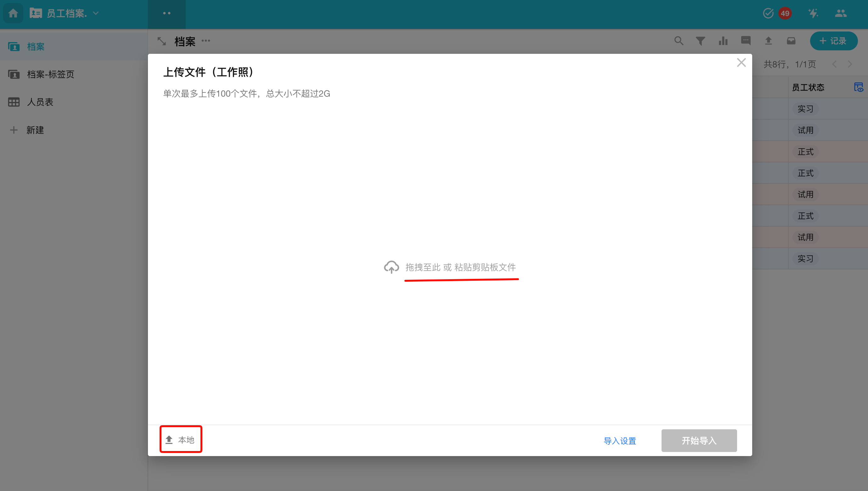Open the inbox tray icon
The height and width of the screenshot is (491, 868).
pyautogui.click(x=791, y=41)
